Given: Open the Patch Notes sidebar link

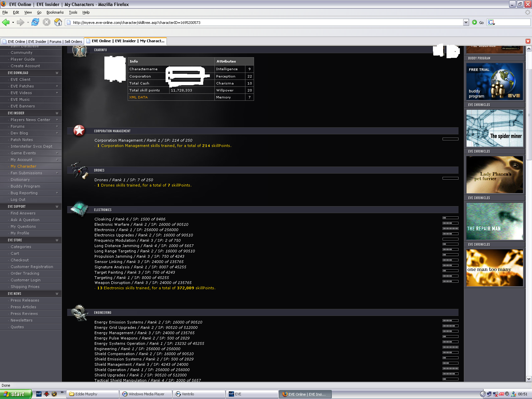Looking at the screenshot, I should coord(22,140).
